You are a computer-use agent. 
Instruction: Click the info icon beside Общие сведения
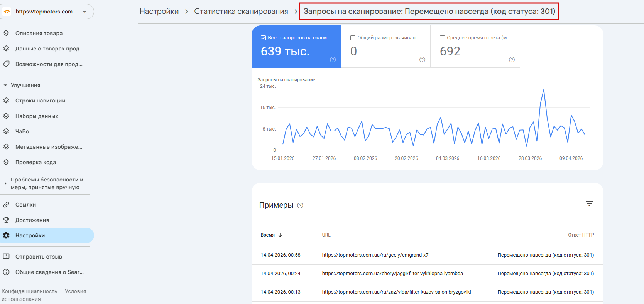pos(6,272)
